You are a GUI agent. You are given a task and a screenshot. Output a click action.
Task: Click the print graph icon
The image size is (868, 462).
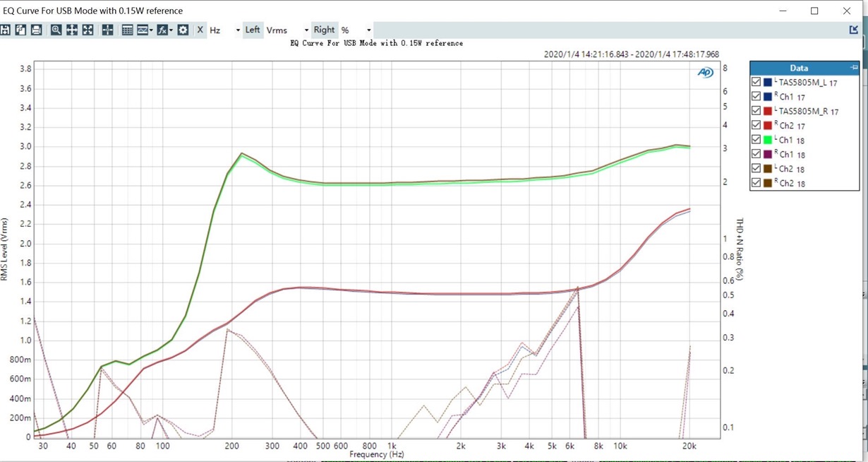pos(36,30)
